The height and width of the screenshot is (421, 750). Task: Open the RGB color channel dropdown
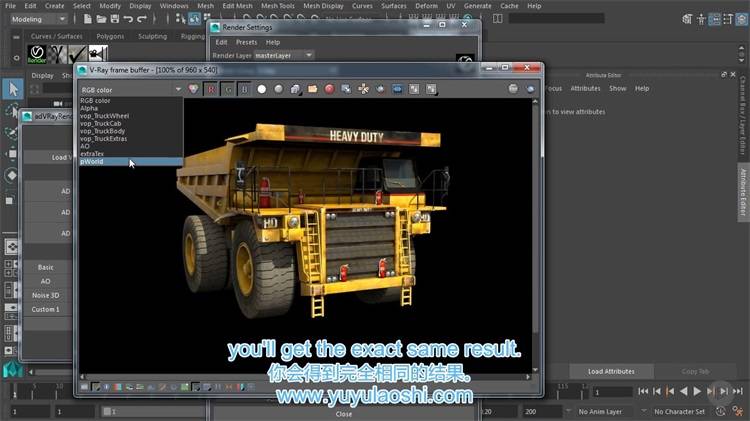point(131,89)
